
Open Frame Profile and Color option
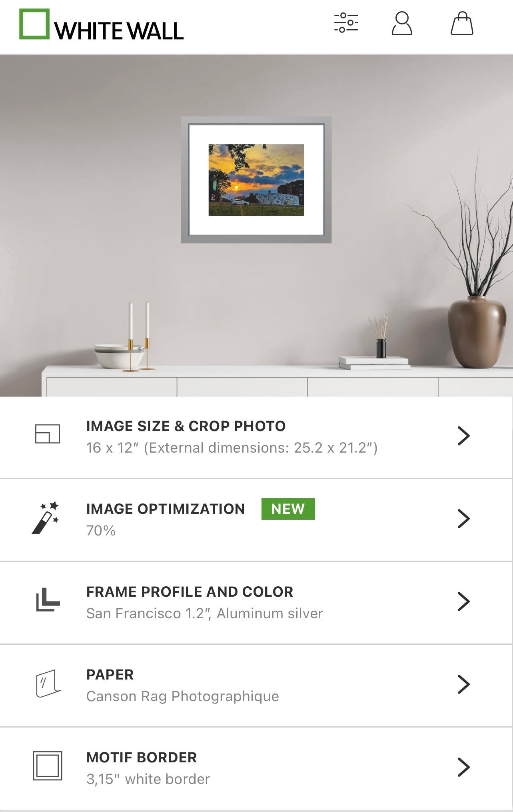(256, 602)
